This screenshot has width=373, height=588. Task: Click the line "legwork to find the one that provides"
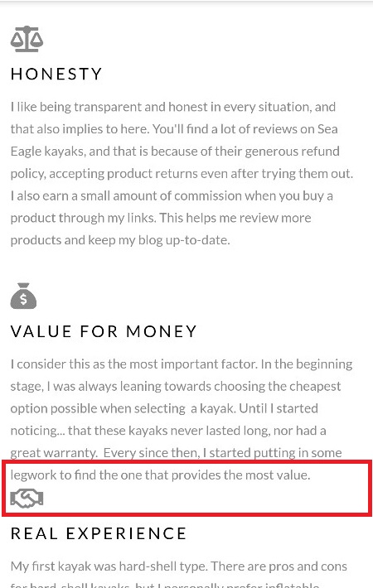click(160, 475)
